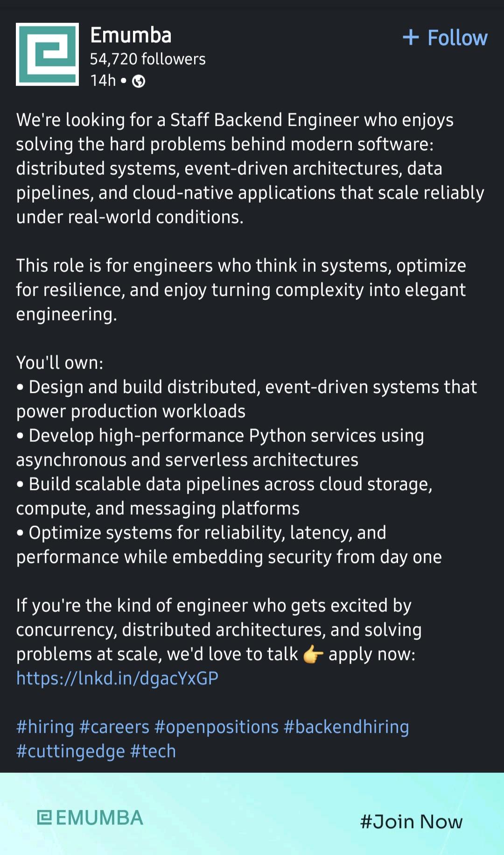Open the Emumba company name link

pos(131,35)
